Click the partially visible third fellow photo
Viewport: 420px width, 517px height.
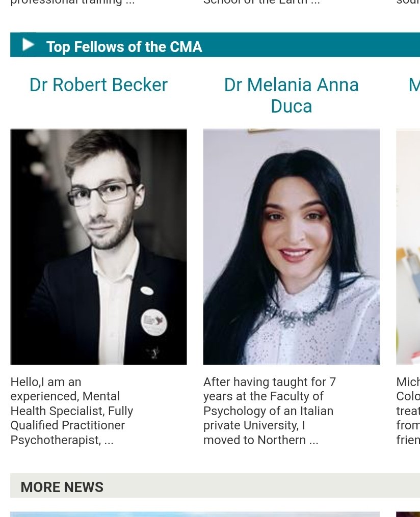click(x=408, y=247)
